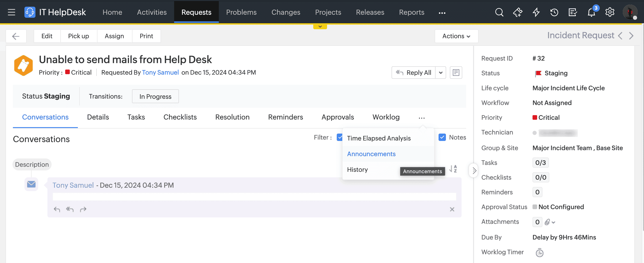Open the Reply All dropdown arrow

pyautogui.click(x=440, y=73)
